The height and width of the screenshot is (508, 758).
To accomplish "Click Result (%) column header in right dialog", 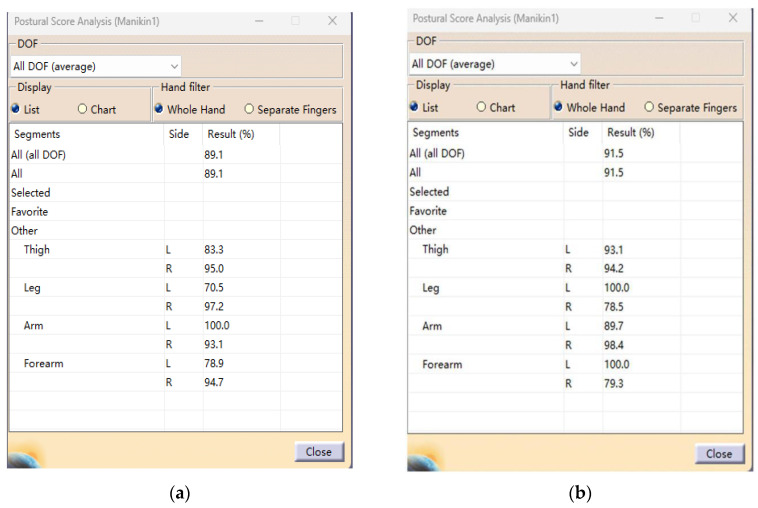I will click(632, 132).
